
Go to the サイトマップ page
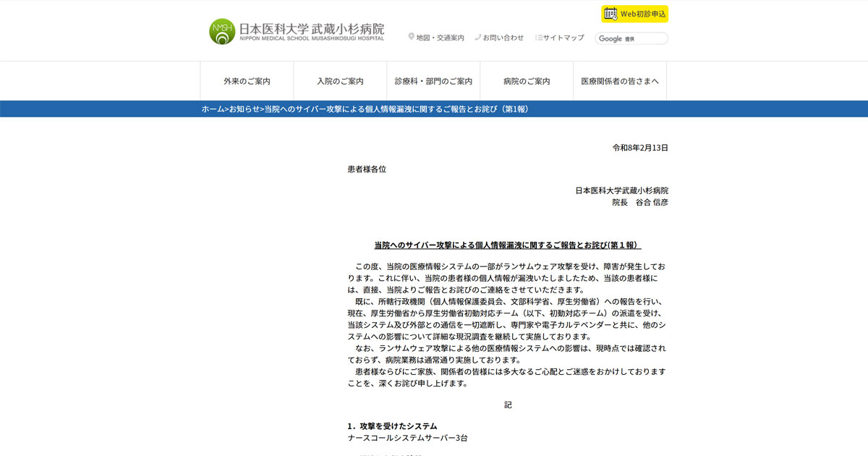(x=563, y=38)
